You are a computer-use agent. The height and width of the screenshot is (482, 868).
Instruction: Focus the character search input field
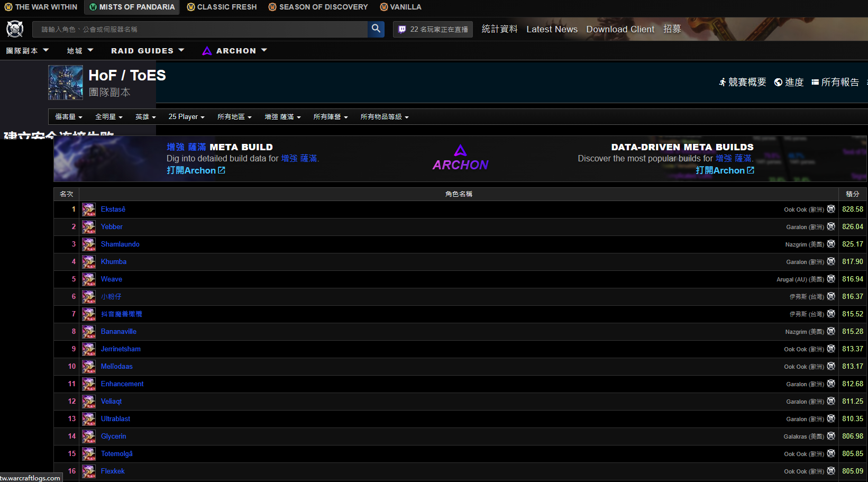point(201,30)
